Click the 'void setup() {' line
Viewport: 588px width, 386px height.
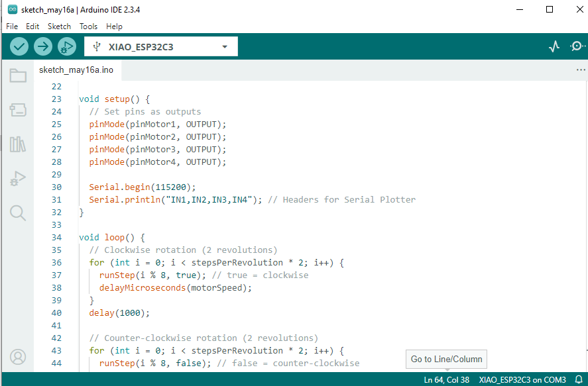point(115,99)
